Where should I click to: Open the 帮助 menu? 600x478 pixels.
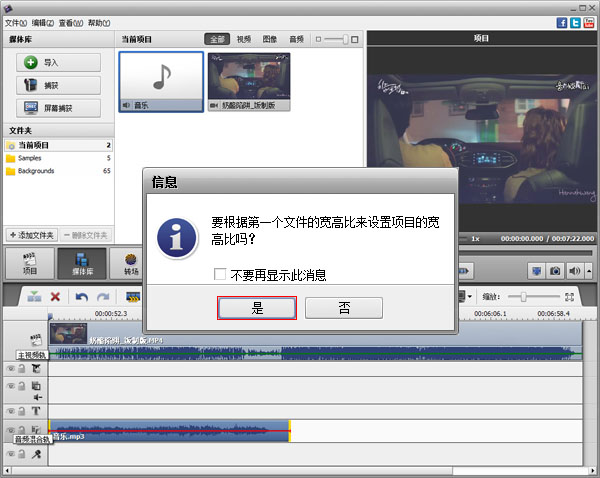coord(99,23)
